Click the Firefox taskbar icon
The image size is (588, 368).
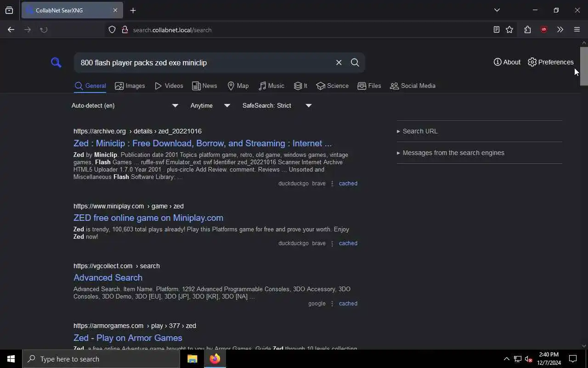(215, 359)
